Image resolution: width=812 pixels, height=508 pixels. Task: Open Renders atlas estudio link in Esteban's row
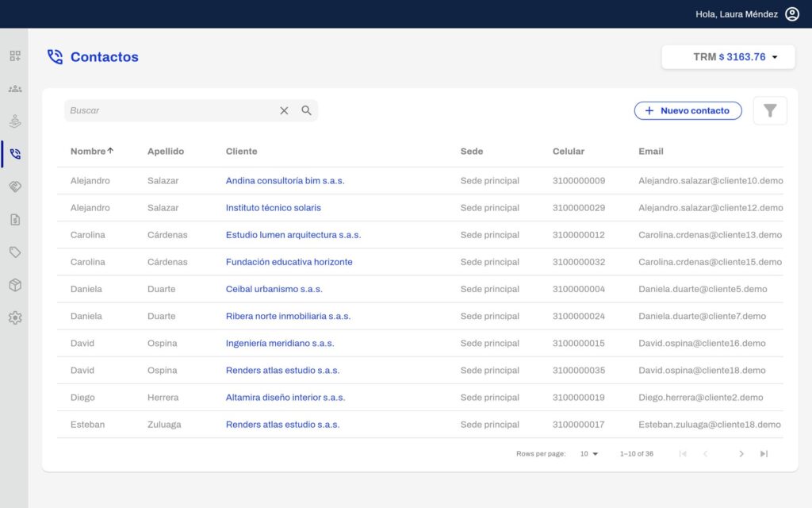(283, 424)
